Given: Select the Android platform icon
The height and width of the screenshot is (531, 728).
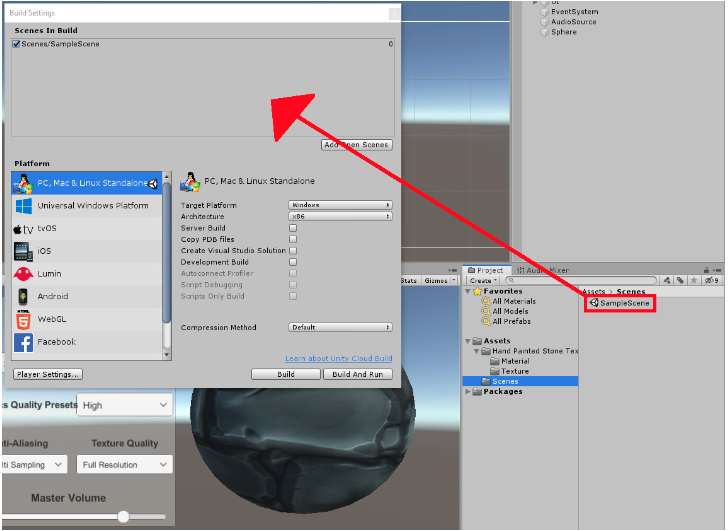Looking at the screenshot, I should pos(23,297).
